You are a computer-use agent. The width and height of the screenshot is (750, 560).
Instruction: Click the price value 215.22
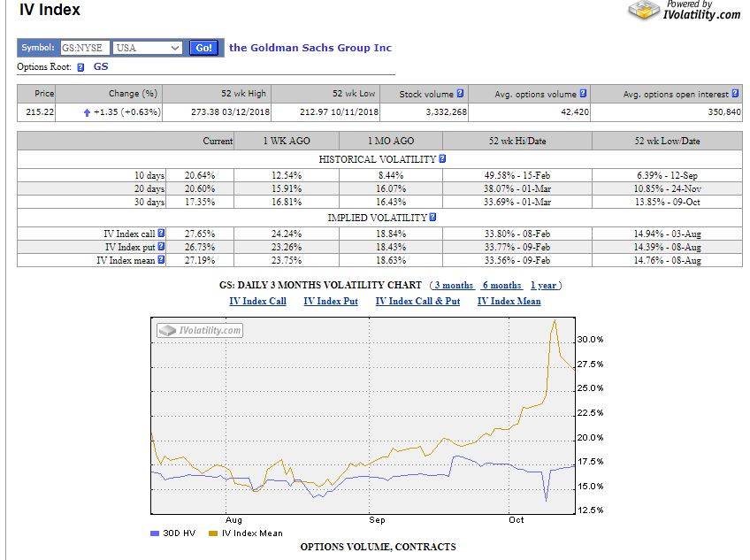click(40, 112)
